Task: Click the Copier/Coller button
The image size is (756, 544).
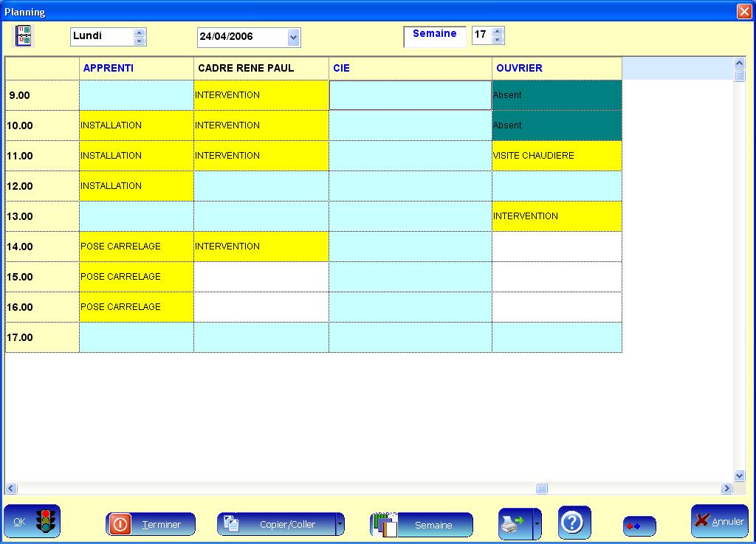Action: click(276, 525)
